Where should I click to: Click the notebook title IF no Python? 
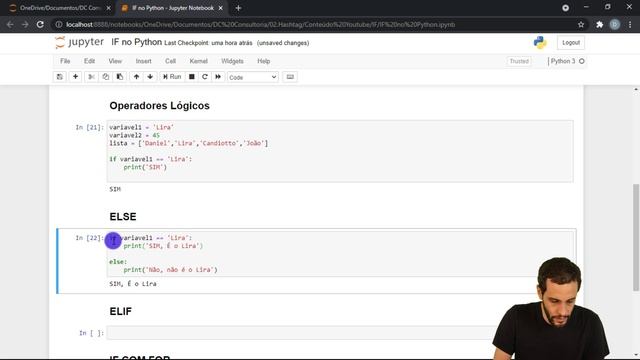click(137, 42)
